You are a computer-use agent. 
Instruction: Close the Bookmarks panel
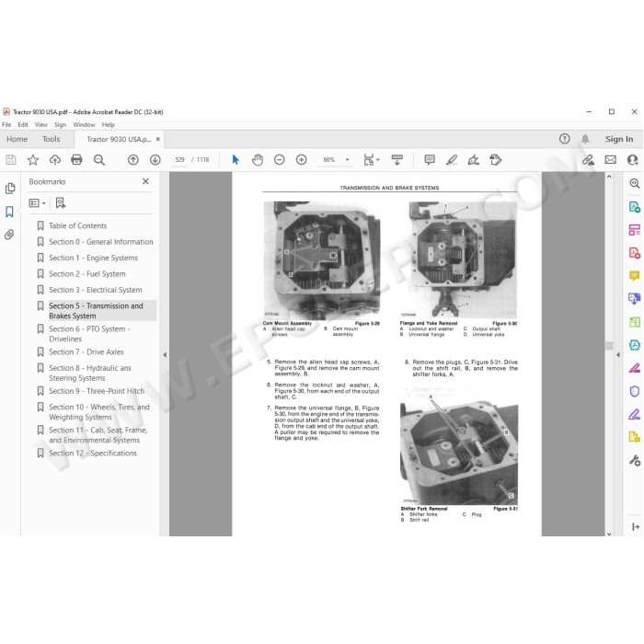pos(145,181)
